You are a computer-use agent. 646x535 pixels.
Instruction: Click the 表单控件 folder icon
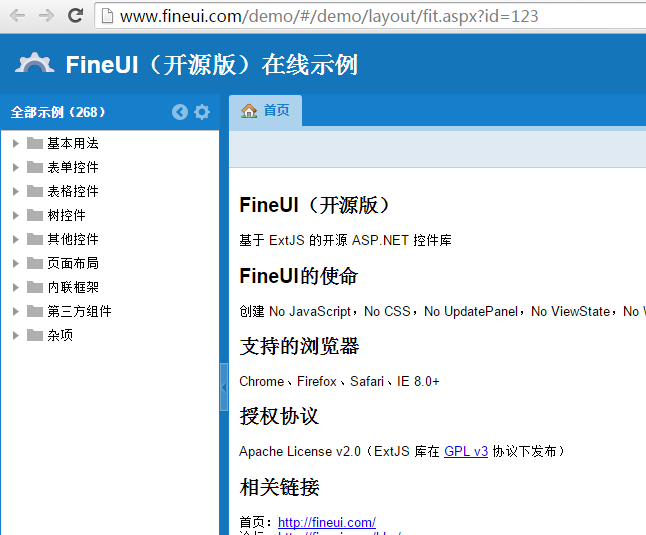(x=35, y=167)
